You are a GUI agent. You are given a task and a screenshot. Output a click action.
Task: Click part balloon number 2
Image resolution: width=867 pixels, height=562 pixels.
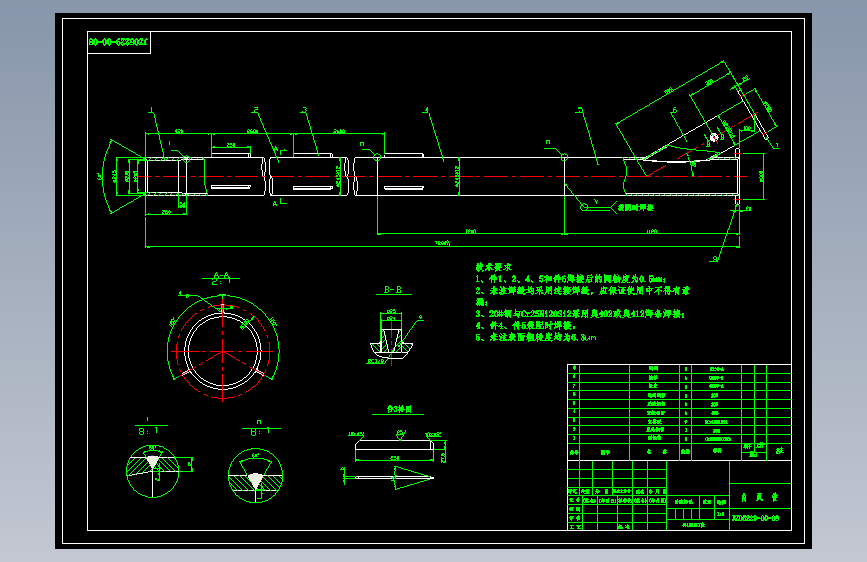coord(255,110)
